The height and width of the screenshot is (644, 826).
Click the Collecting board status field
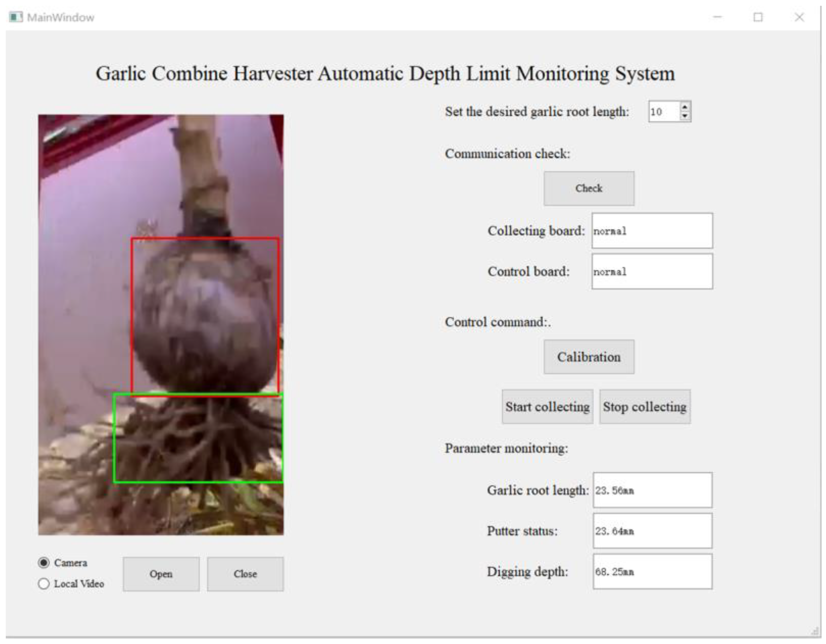pyautogui.click(x=652, y=231)
